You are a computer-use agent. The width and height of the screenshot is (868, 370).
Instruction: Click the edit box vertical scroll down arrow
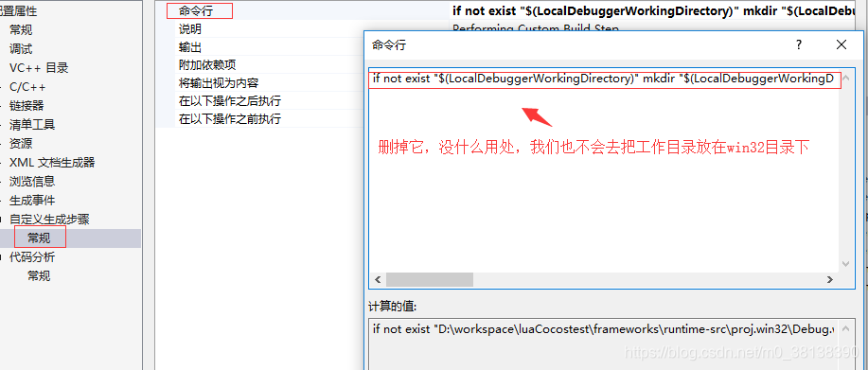[846, 264]
